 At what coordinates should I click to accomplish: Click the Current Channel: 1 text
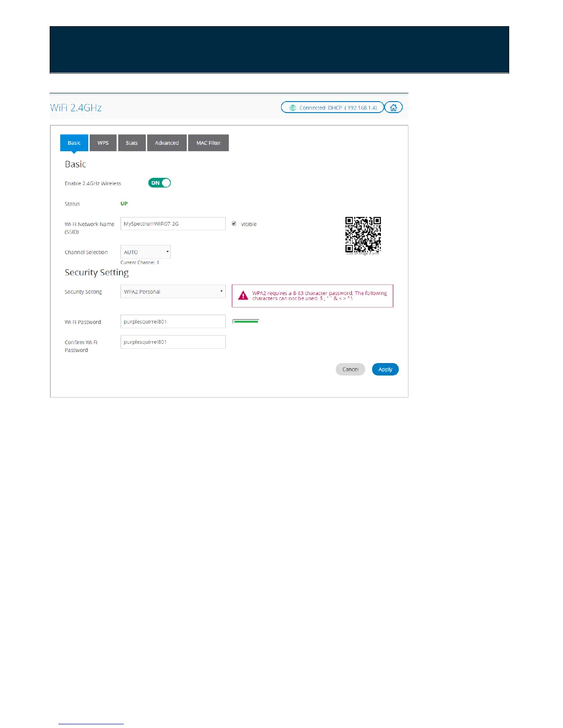click(140, 262)
